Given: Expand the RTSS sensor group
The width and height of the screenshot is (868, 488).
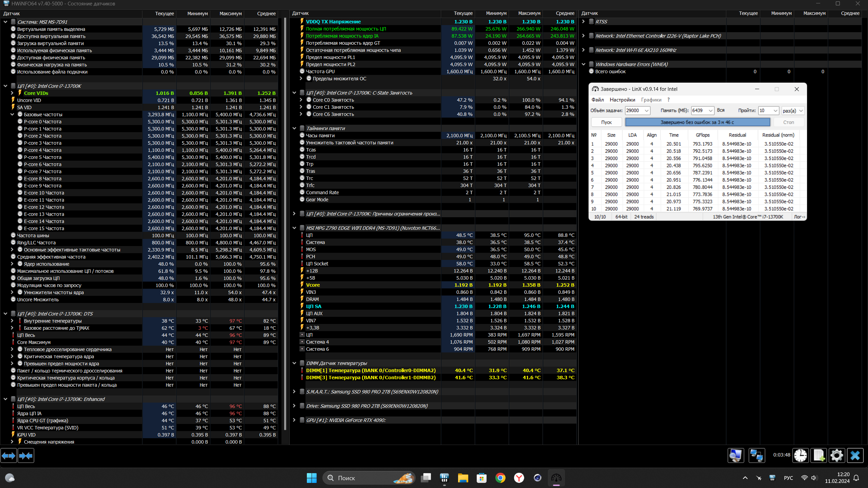Looking at the screenshot, I should coord(584,22).
